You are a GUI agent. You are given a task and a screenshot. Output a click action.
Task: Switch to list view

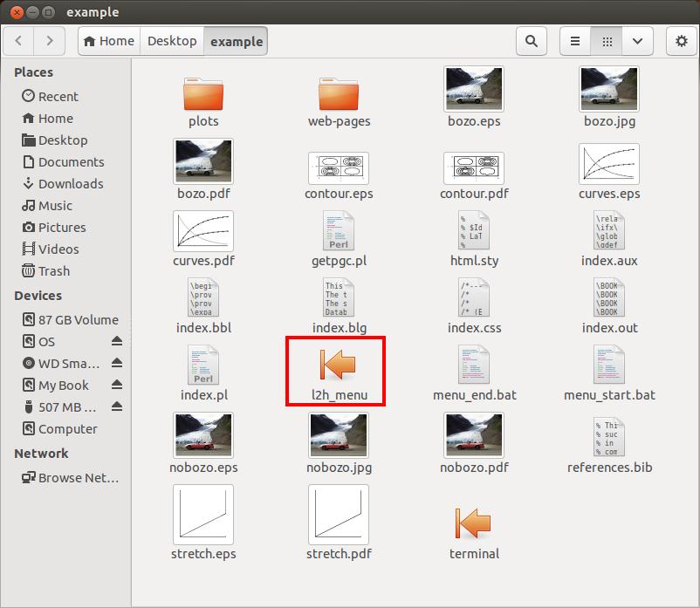coord(575,41)
